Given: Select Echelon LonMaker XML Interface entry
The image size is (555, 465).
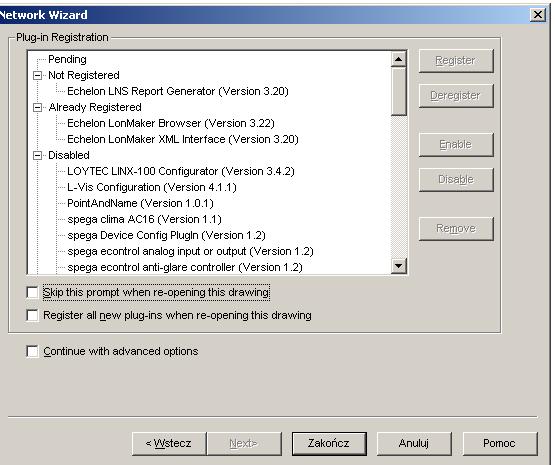Looking at the screenshot, I should [x=183, y=139].
